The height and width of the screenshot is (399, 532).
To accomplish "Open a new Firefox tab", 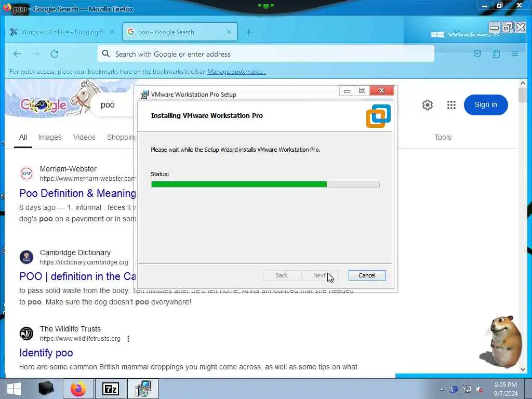I will [x=248, y=32].
